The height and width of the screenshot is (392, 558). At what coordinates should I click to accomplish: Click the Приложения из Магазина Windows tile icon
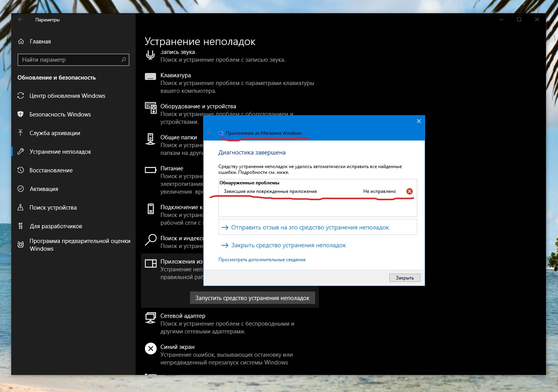click(150, 264)
